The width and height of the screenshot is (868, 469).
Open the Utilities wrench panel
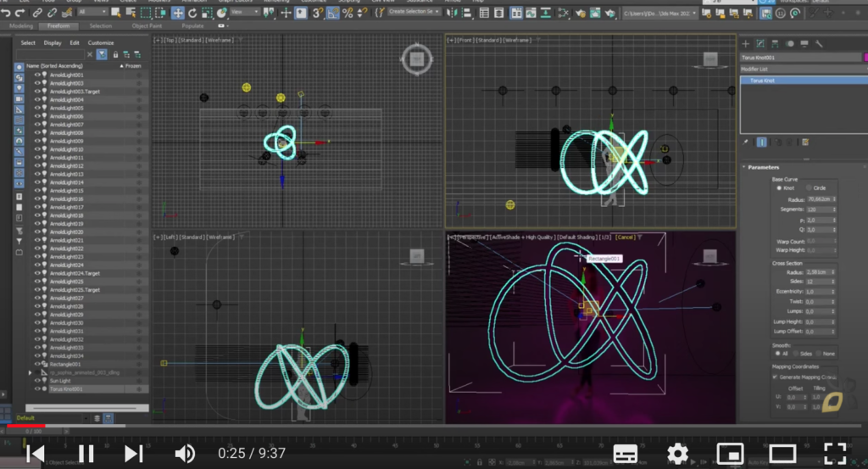coord(819,44)
